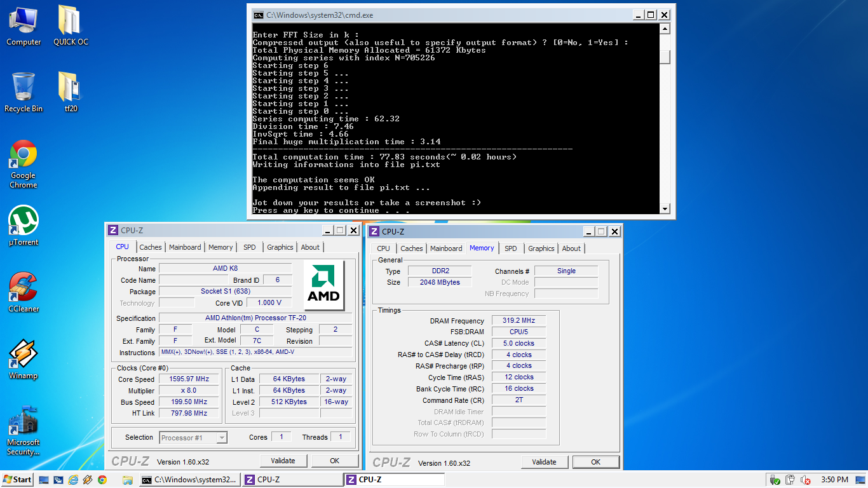This screenshot has height=488, width=868.
Task: Click Validate in right CPU-Z Memory window
Action: point(545,462)
